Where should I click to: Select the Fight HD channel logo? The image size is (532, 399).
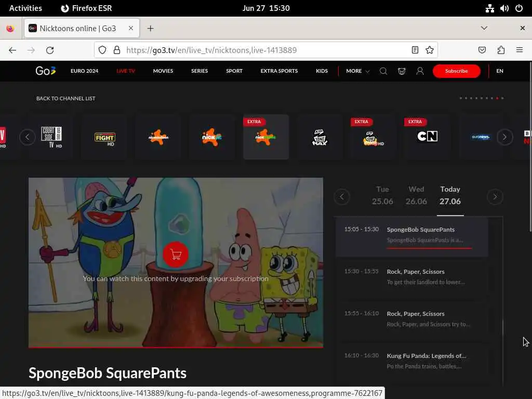pyautogui.click(x=104, y=137)
